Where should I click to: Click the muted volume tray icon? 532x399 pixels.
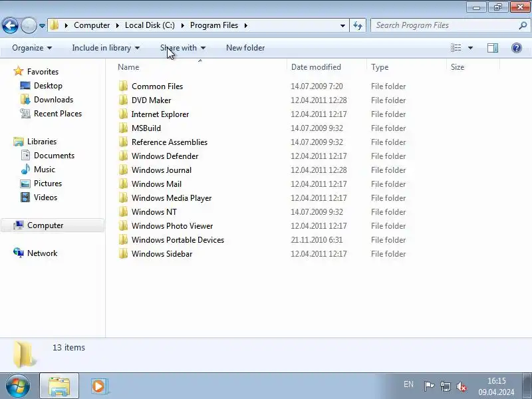pos(462,386)
